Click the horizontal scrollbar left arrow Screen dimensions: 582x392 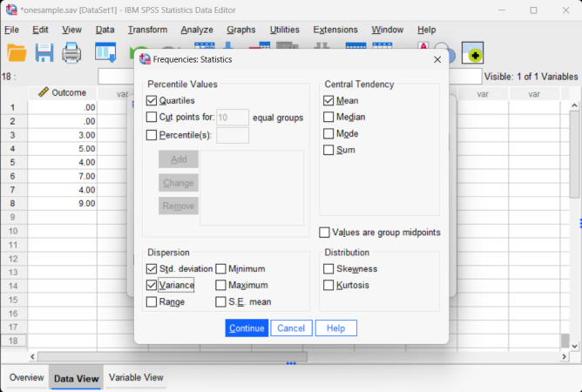click(32, 357)
